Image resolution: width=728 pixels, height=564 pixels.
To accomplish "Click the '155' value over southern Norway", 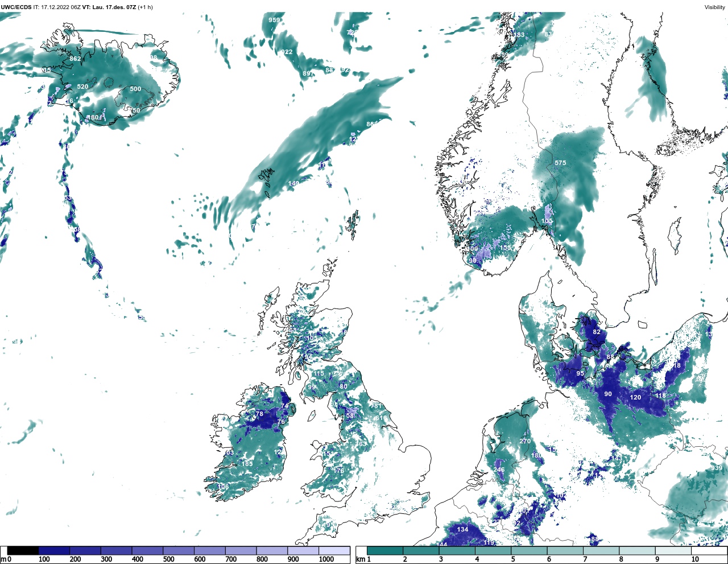I will point(506,248).
